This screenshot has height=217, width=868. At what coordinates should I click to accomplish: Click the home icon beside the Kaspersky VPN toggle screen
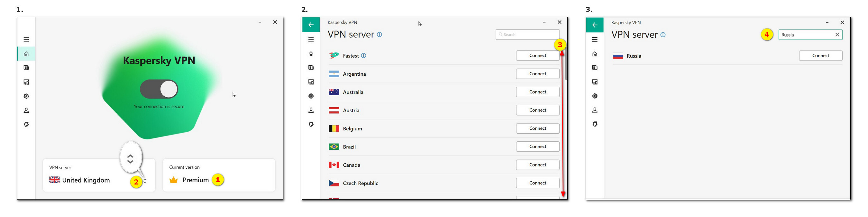(26, 54)
